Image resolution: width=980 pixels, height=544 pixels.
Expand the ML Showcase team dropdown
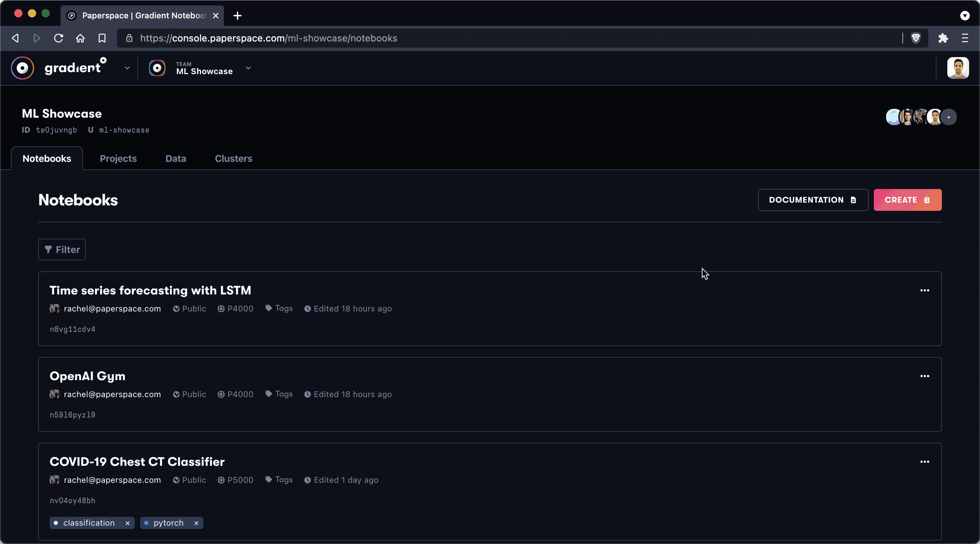point(248,68)
